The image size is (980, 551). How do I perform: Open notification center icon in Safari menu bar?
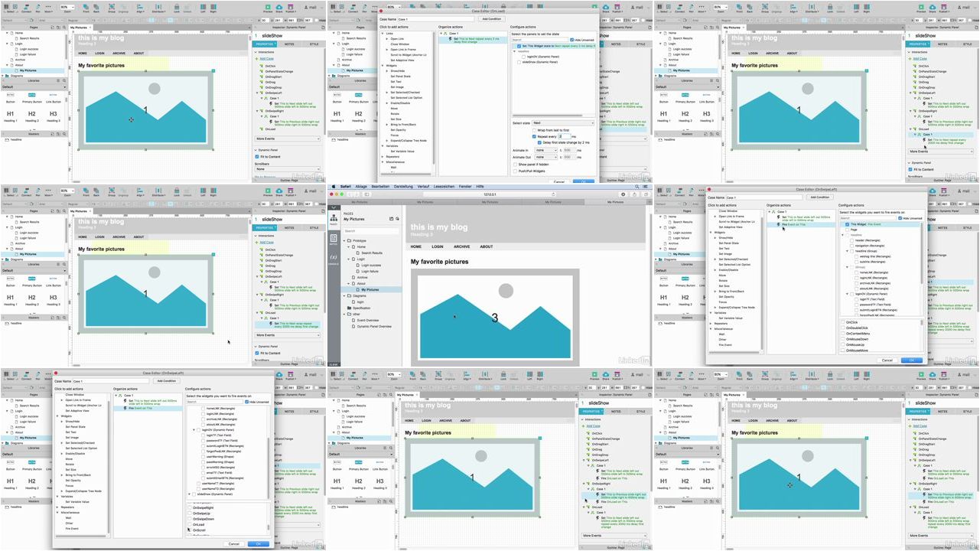[646, 186]
